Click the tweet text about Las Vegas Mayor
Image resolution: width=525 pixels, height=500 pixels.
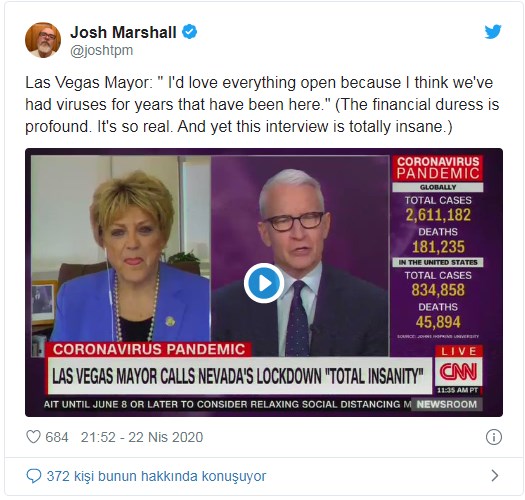click(x=262, y=104)
